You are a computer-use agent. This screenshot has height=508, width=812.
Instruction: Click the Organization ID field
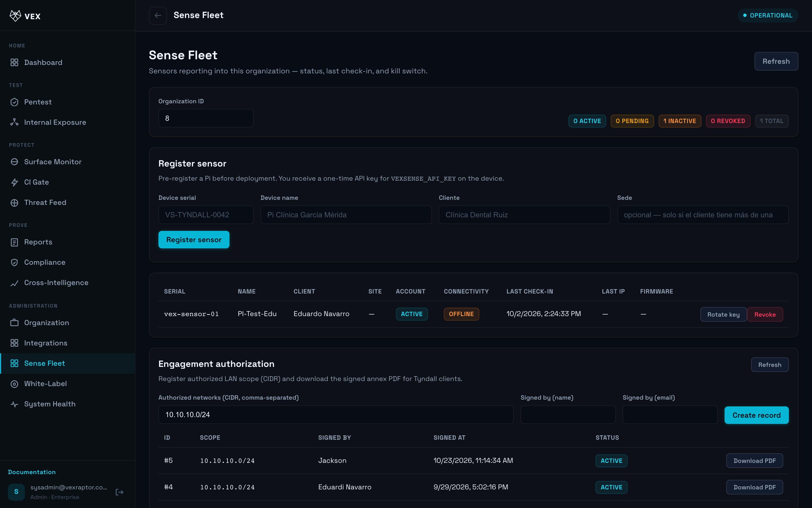(x=206, y=118)
